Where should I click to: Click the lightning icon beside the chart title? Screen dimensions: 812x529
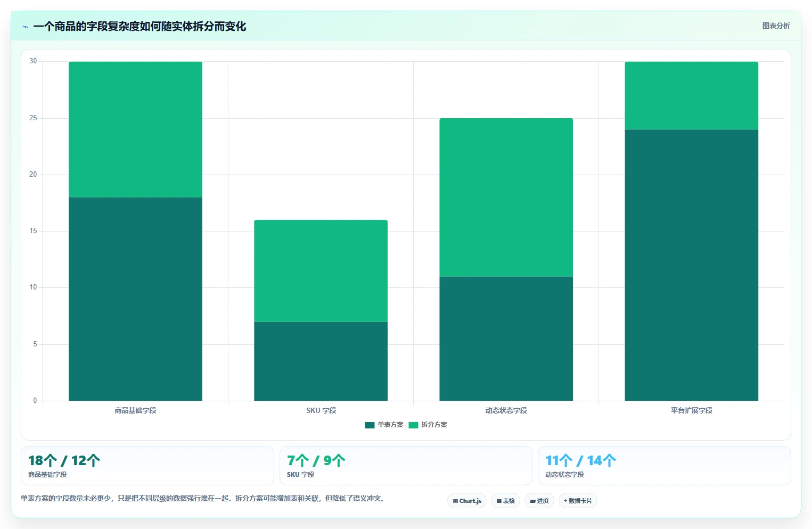[25, 27]
